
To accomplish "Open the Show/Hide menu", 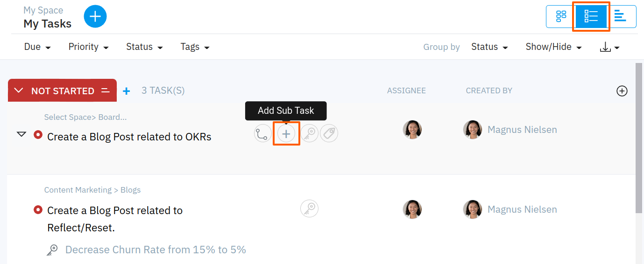I will (553, 47).
